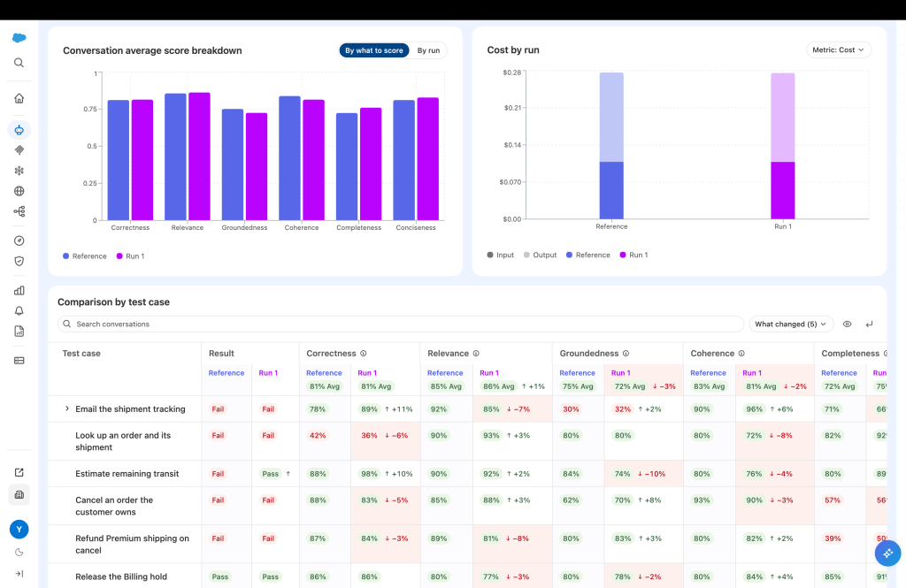Screen dimensions: 906x588
Task: Click the external link sidebar icon
Action: click(x=19, y=472)
